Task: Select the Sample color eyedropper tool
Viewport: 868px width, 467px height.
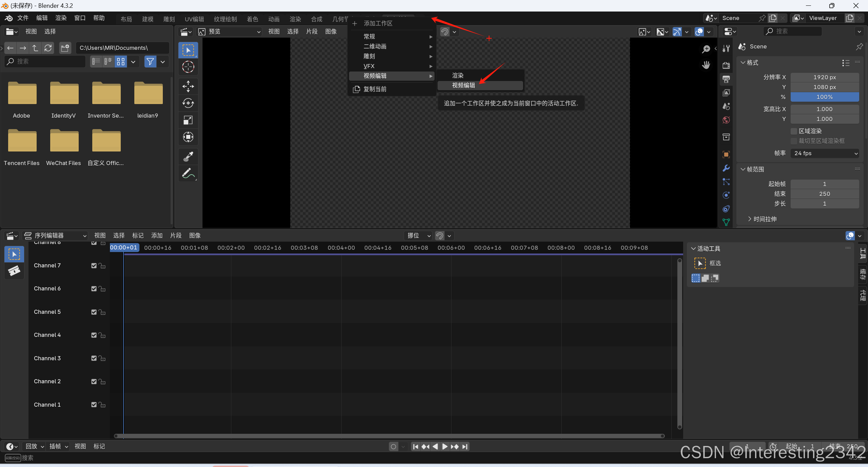Action: [x=188, y=157]
